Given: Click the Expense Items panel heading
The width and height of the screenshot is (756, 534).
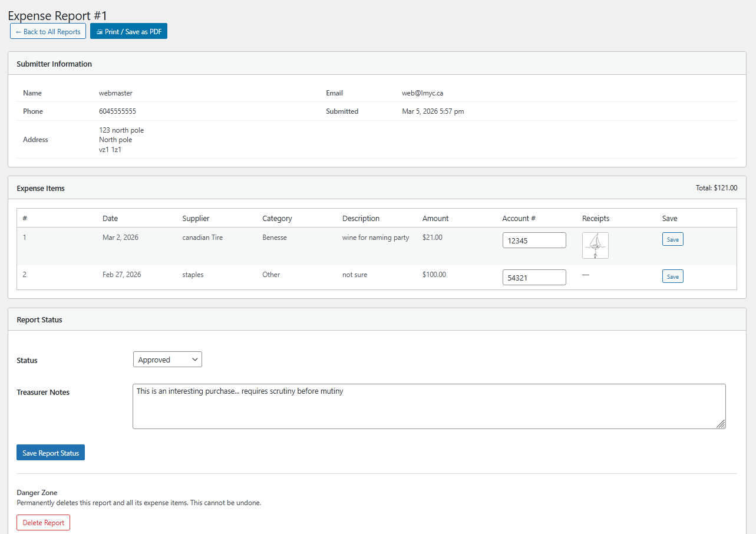Looking at the screenshot, I should coord(41,189).
